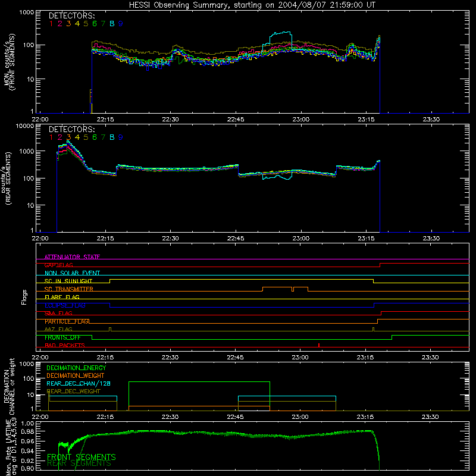Select blue detector 9 in front segments legend
The width and height of the screenshot is (476, 476).
[121, 24]
